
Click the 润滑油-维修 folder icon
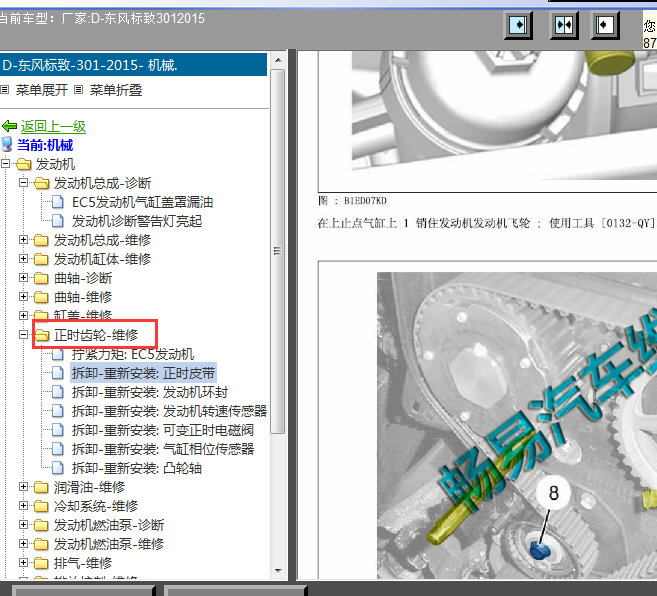tap(41, 487)
